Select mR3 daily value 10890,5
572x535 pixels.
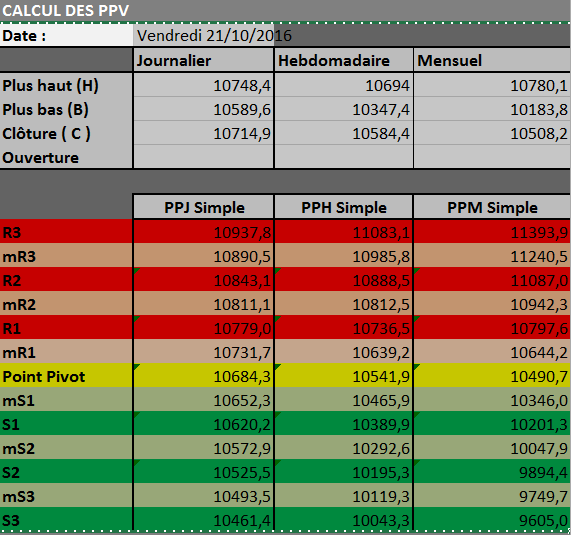pos(204,256)
